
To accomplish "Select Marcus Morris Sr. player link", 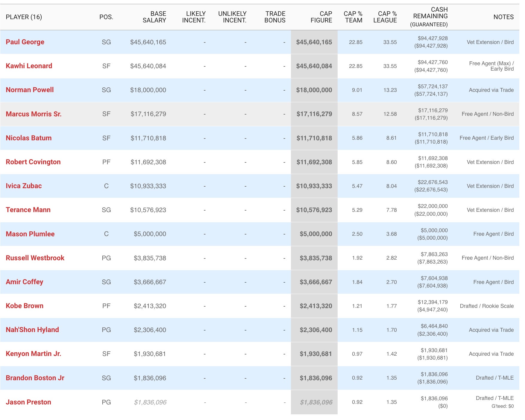I will [34, 114].
